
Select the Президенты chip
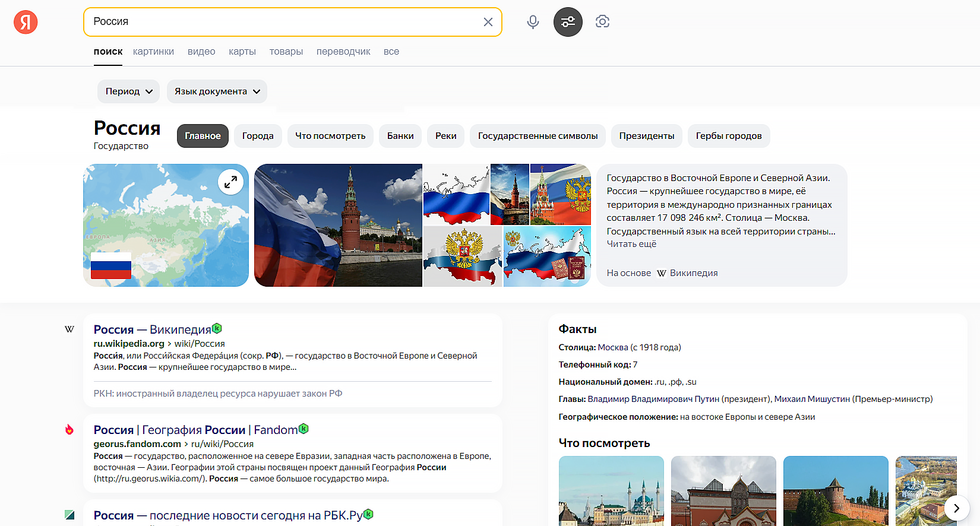[647, 136]
